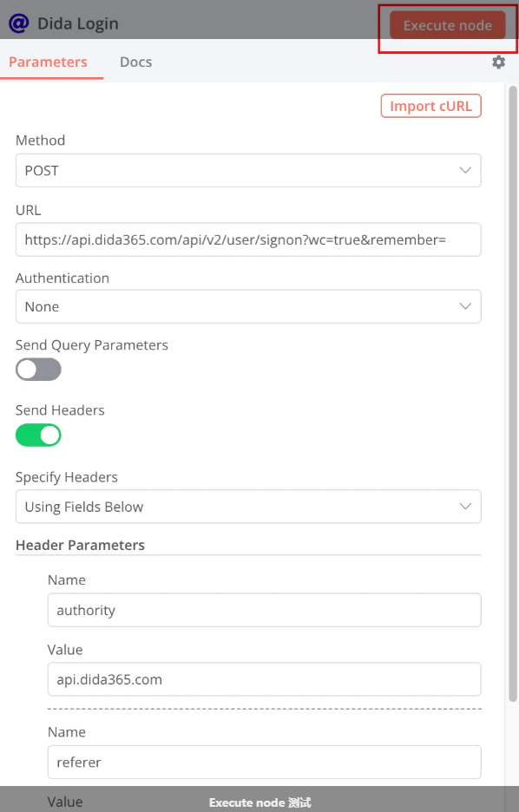Viewport: 519px width, 812px height.
Task: Switch to the Docs tab
Action: 135,62
